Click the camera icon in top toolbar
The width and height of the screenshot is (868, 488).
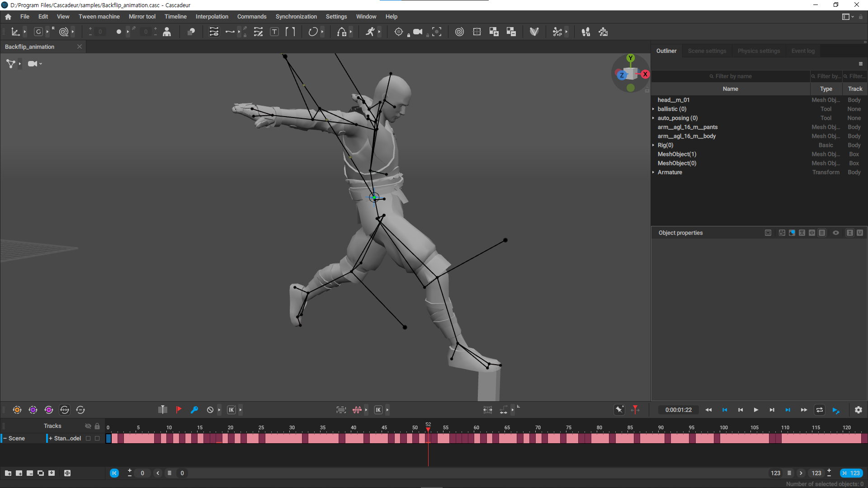(418, 32)
